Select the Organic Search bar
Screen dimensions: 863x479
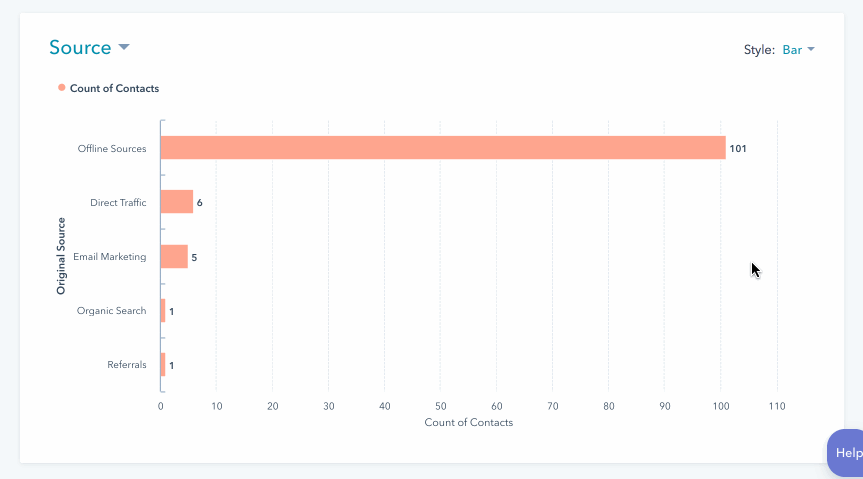click(x=163, y=311)
